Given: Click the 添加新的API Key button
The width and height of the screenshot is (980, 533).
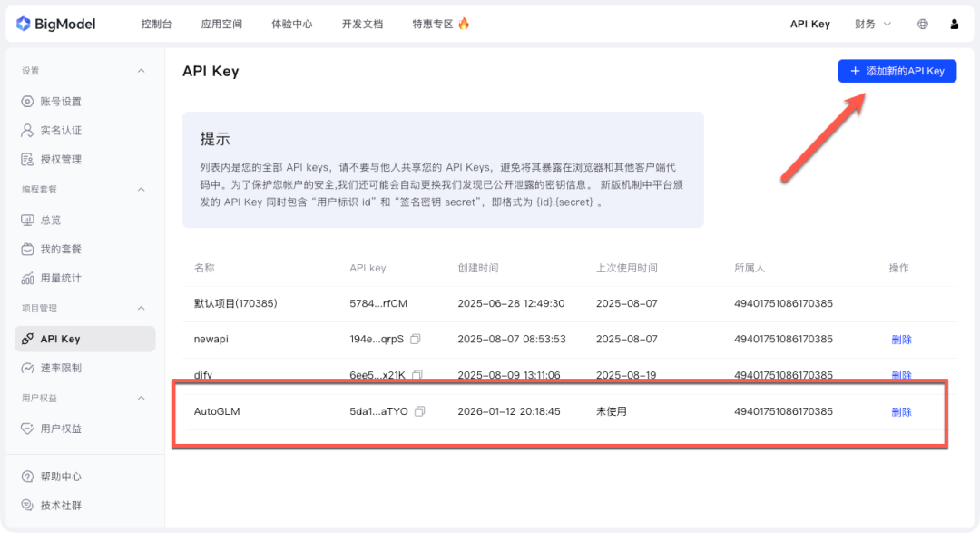Looking at the screenshot, I should pyautogui.click(x=897, y=71).
